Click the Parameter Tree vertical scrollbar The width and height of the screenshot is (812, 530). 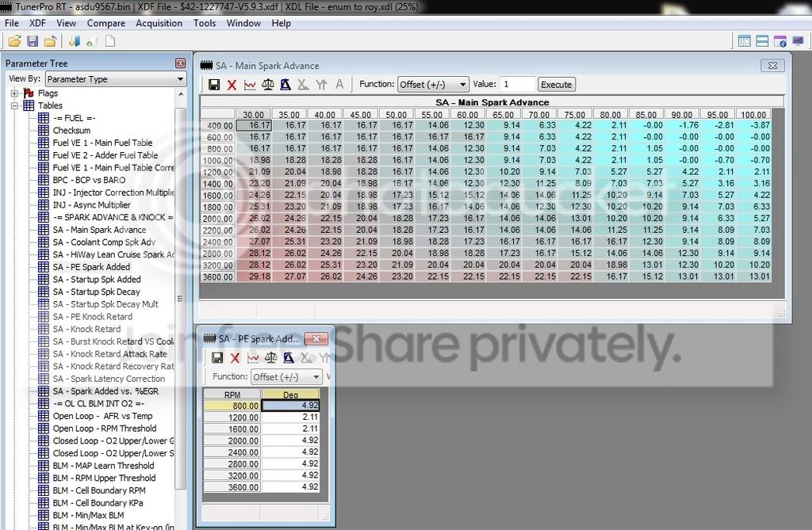180,300
